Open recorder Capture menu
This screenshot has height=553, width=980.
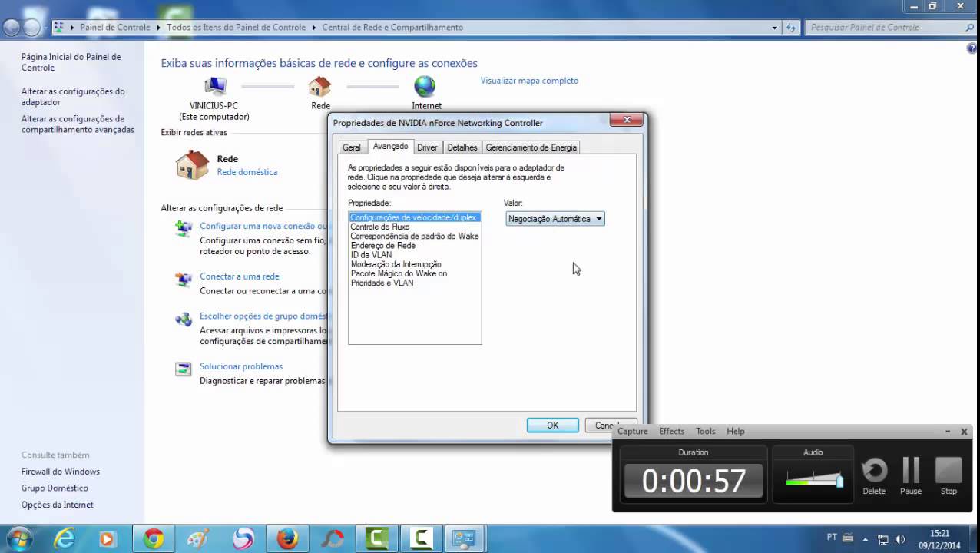633,432
